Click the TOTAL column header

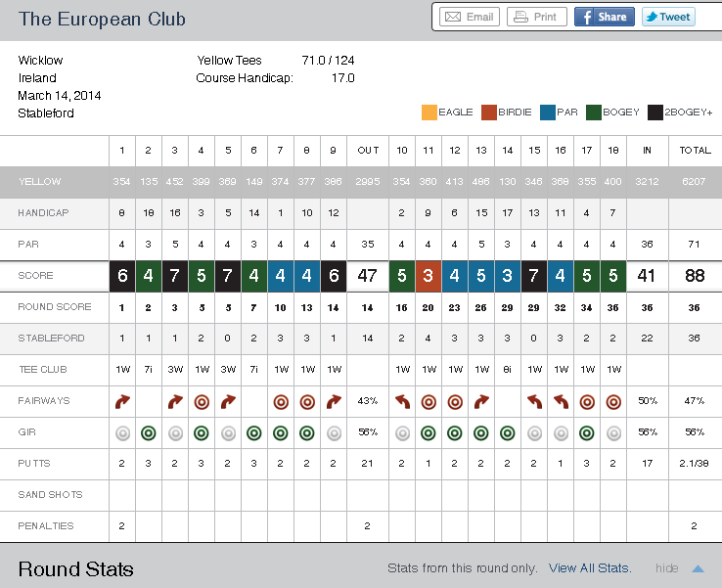(x=695, y=151)
